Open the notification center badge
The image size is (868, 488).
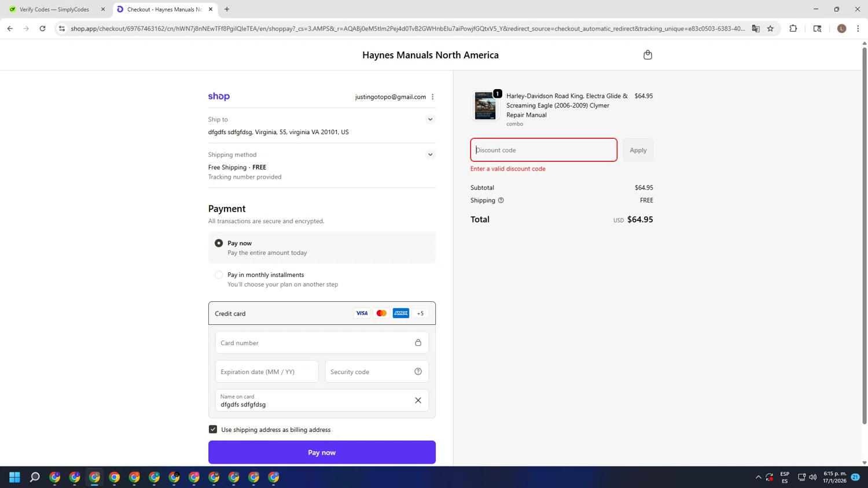(855, 477)
